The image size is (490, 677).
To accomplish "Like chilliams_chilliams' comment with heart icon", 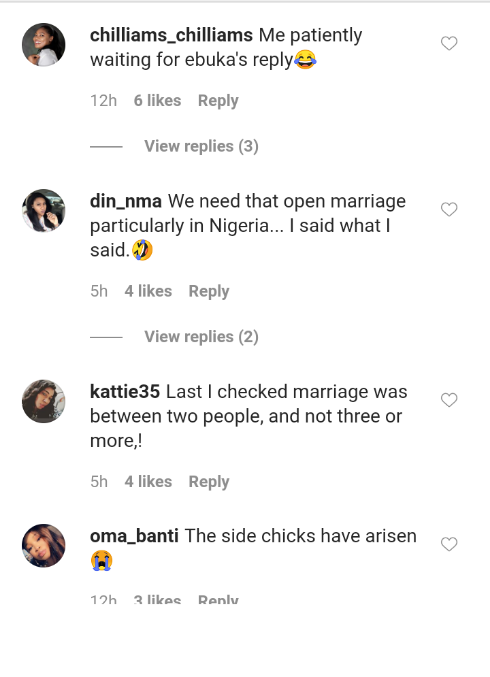I will (449, 43).
